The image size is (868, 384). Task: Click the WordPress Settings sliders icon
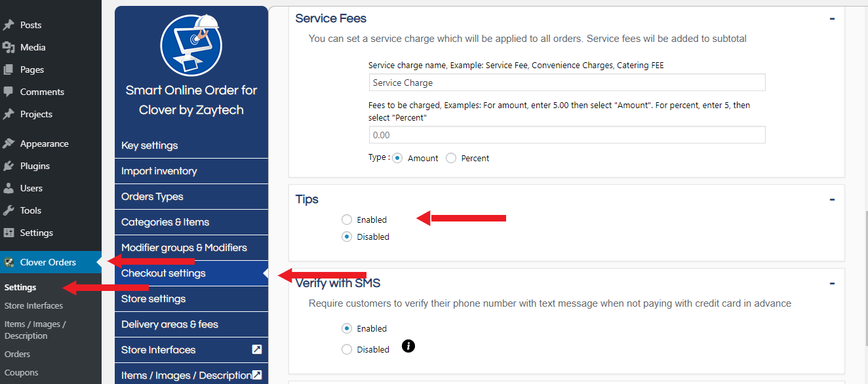(9, 233)
